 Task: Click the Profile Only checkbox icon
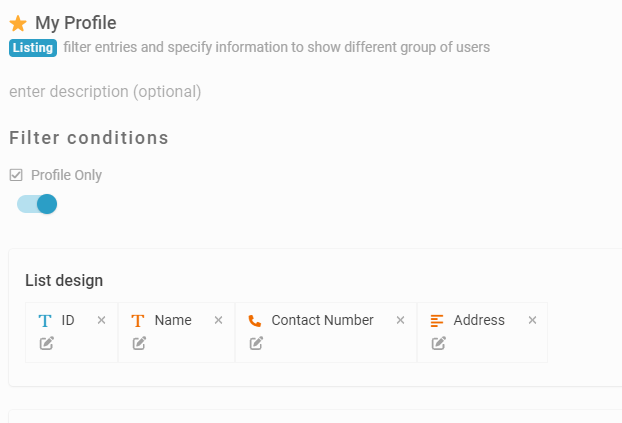tap(16, 175)
